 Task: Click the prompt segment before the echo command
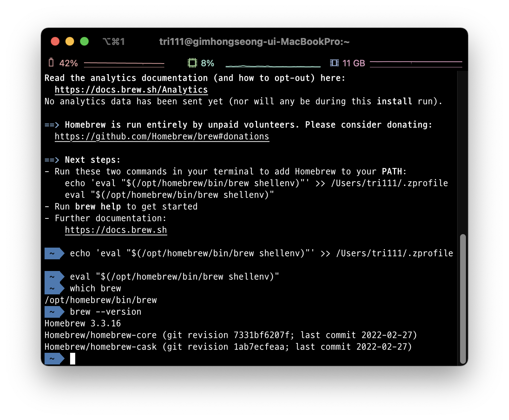click(54, 253)
